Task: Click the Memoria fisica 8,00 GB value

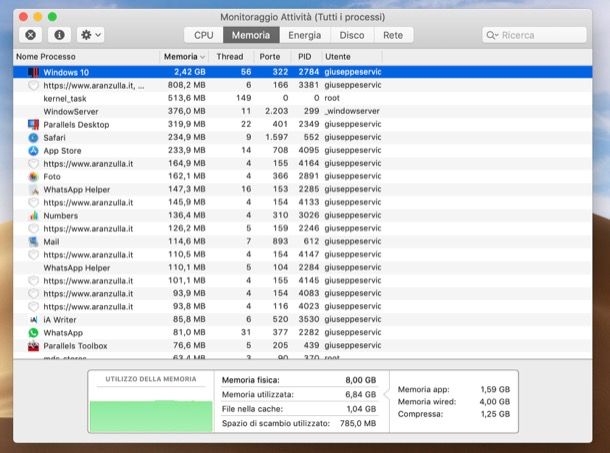Action: tap(361, 380)
